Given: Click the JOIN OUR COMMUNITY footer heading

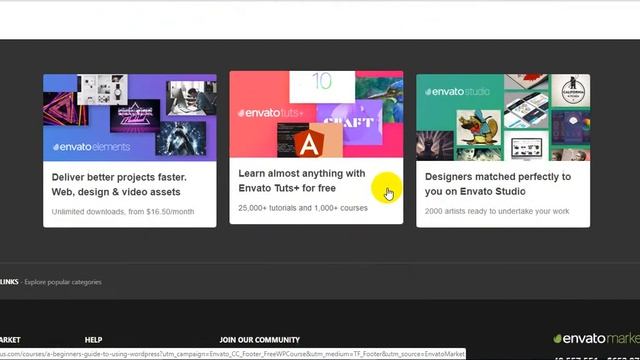Looking at the screenshot, I should pos(260,340).
